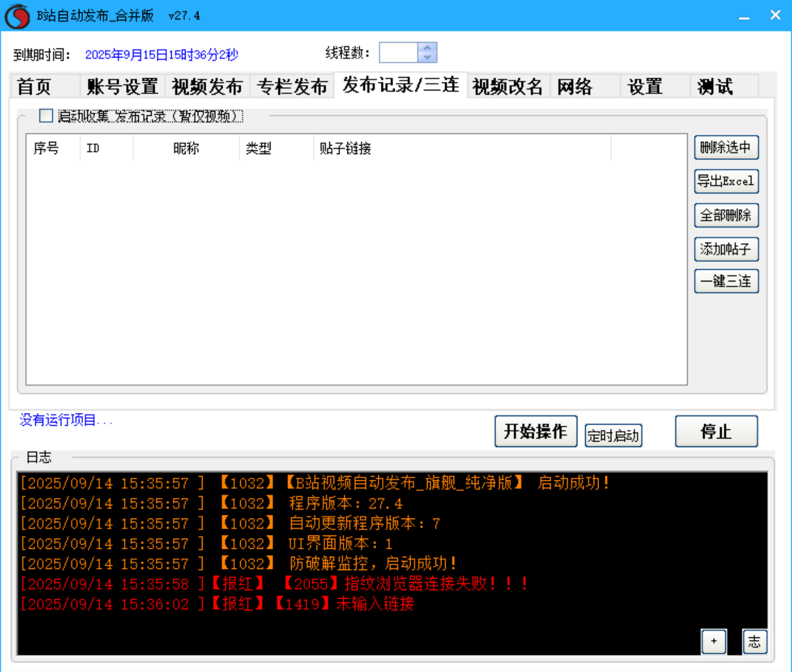
Task: Click the "志" icon at bottom right
Action: 754,642
